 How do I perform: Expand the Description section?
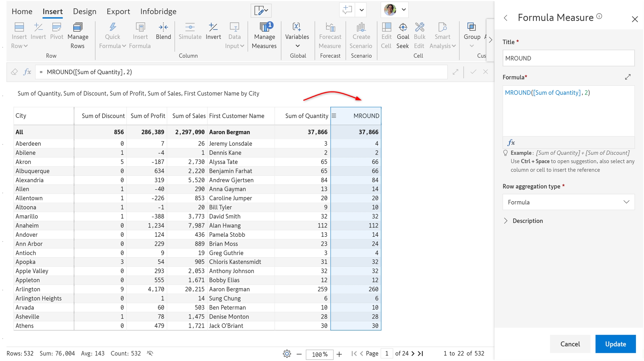[506, 221]
